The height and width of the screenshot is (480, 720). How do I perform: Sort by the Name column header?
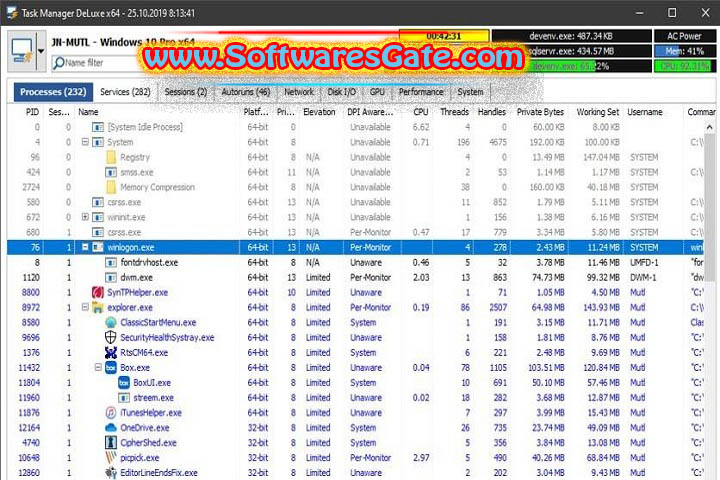pyautogui.click(x=88, y=112)
